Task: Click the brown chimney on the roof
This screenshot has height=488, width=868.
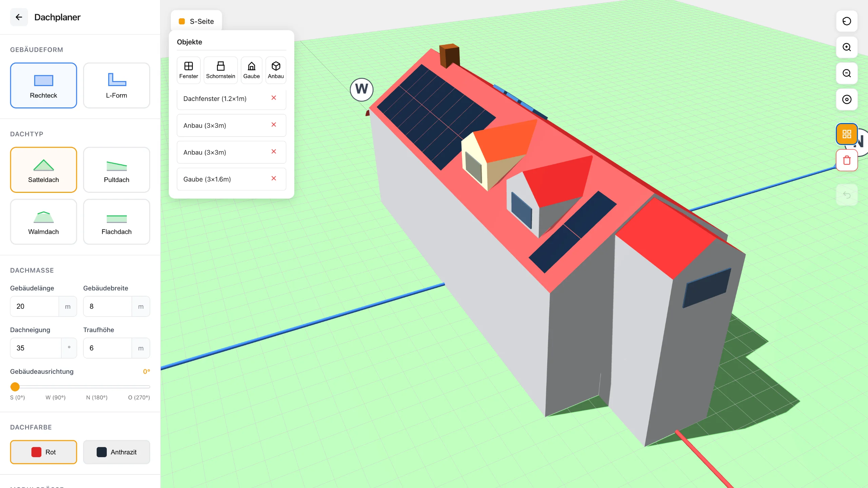Action: [x=450, y=56]
